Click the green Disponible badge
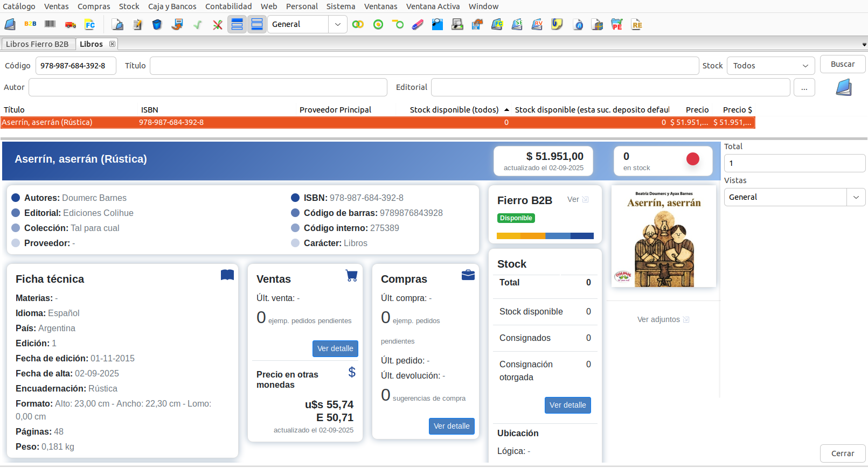Image resolution: width=868 pixels, height=468 pixels. point(516,218)
